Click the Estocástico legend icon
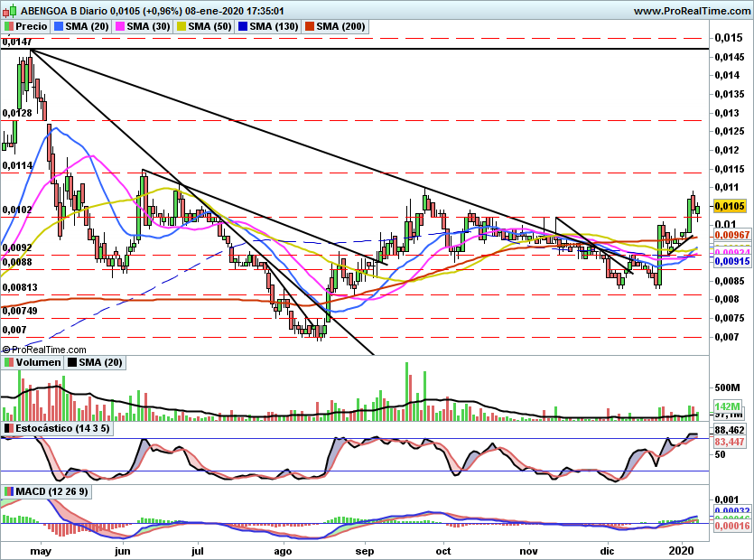 coord(7,427)
